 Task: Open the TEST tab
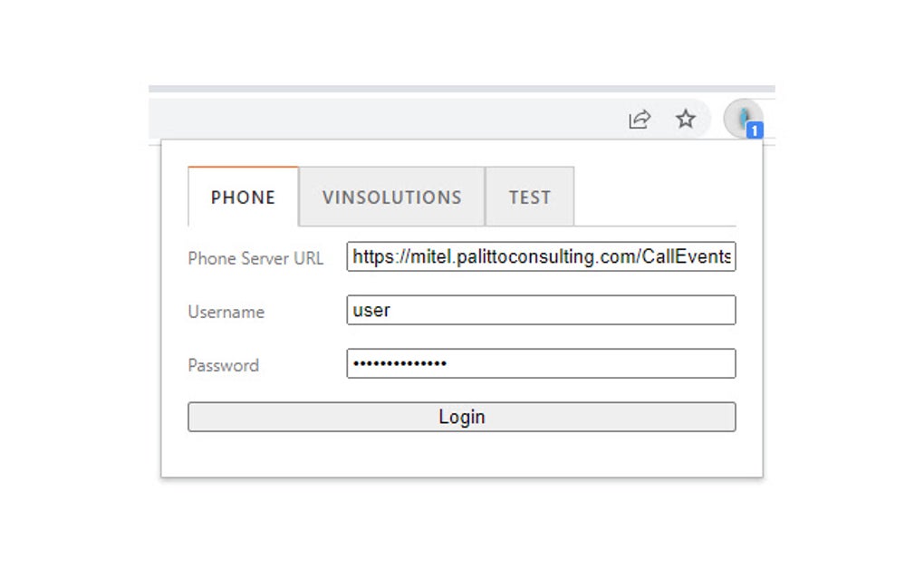530,197
